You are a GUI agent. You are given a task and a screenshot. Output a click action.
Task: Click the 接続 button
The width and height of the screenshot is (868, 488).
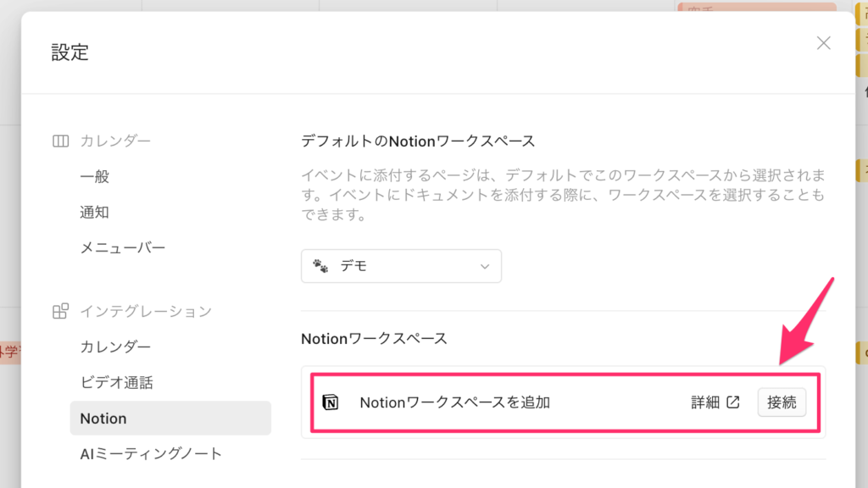coord(782,402)
